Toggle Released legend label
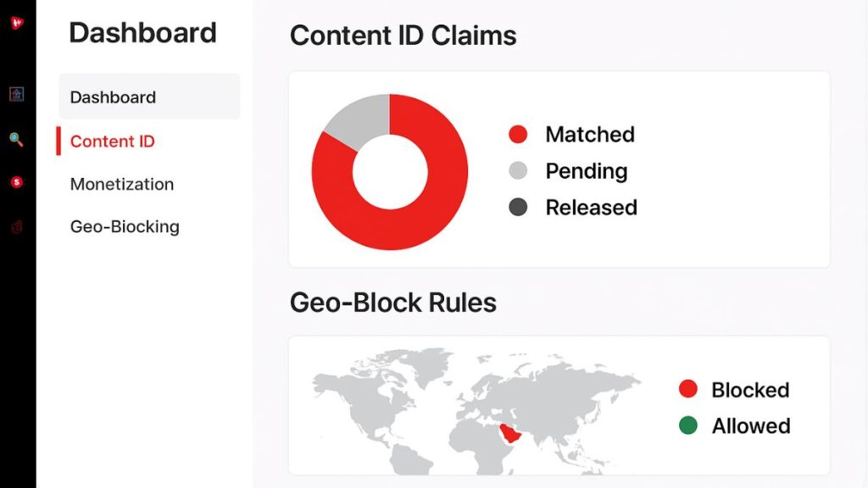This screenshot has width=868, height=488. (x=591, y=208)
